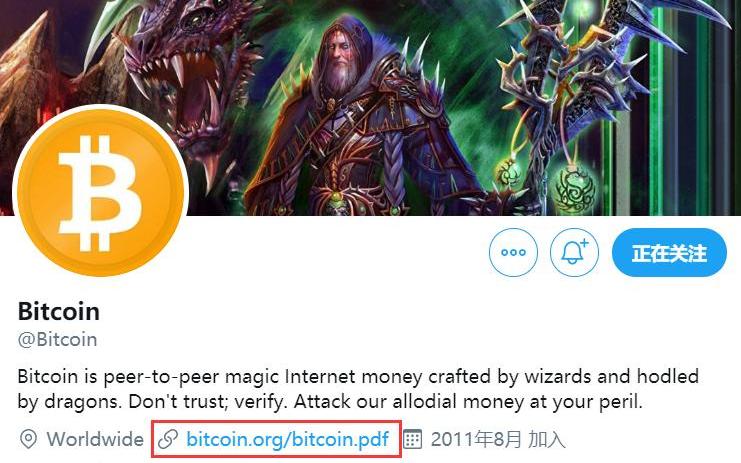Click the bold Bitcoin display name
Viewport: 741px width, 463px height.
pos(59,311)
